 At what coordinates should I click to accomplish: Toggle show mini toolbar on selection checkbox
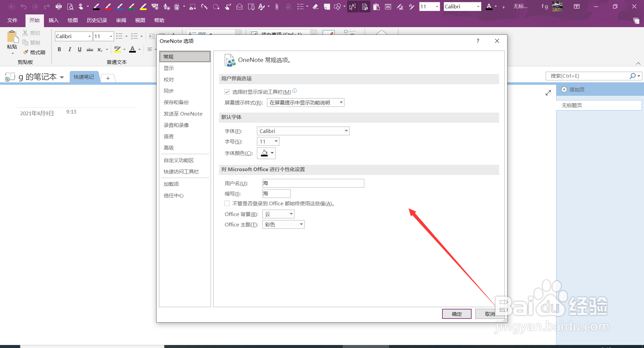(x=227, y=92)
